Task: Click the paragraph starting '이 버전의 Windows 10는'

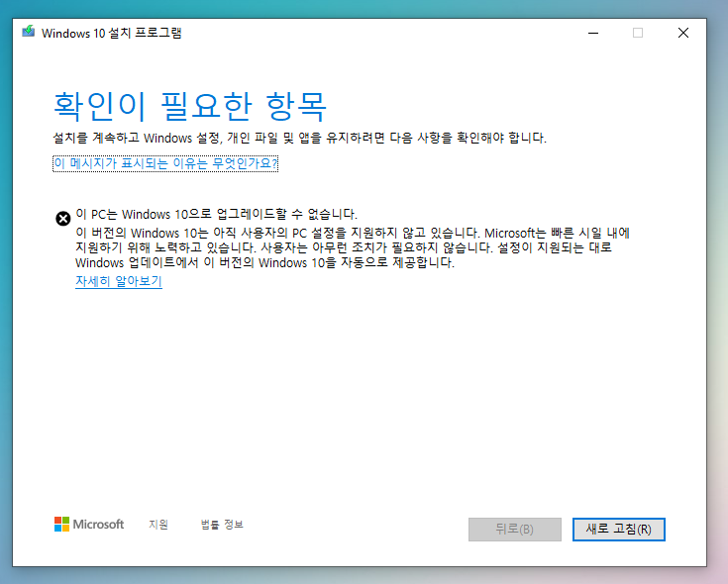Action: pos(353,247)
